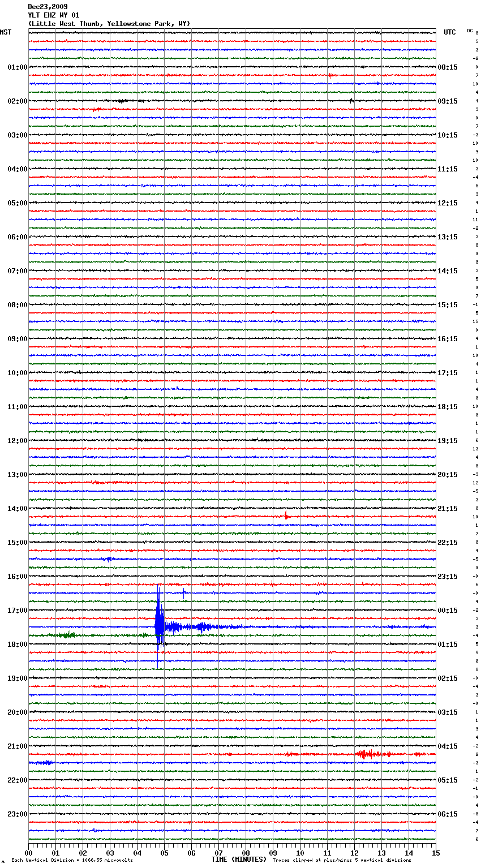
Task: Click the 18:15 UTC time label
Action: [x=448, y=407]
